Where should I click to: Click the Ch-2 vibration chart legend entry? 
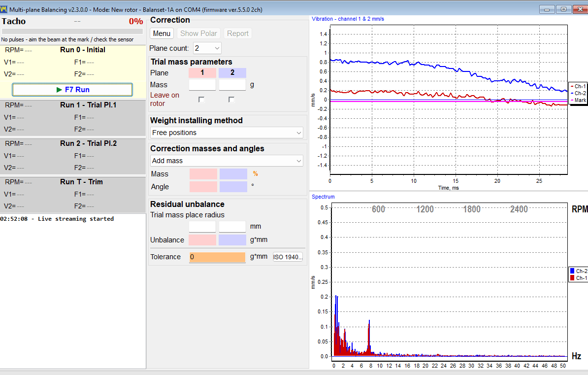click(578, 93)
